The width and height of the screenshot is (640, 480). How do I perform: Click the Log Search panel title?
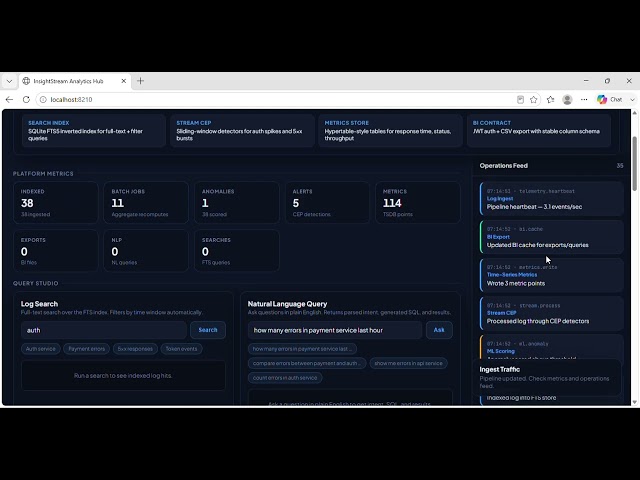(x=40, y=304)
